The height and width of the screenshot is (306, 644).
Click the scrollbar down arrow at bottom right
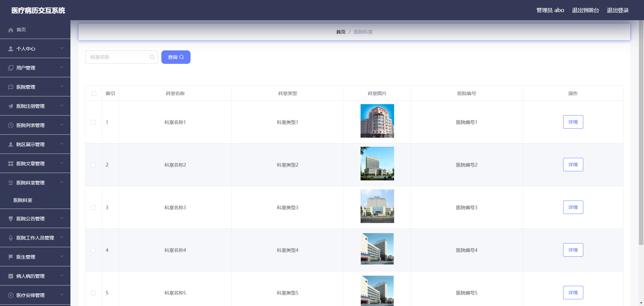coord(641,303)
